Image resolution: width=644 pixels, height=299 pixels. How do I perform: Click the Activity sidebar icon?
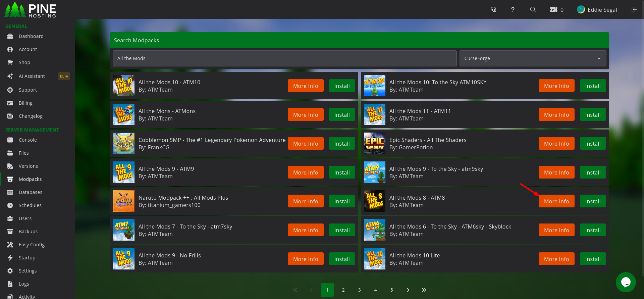10,297
